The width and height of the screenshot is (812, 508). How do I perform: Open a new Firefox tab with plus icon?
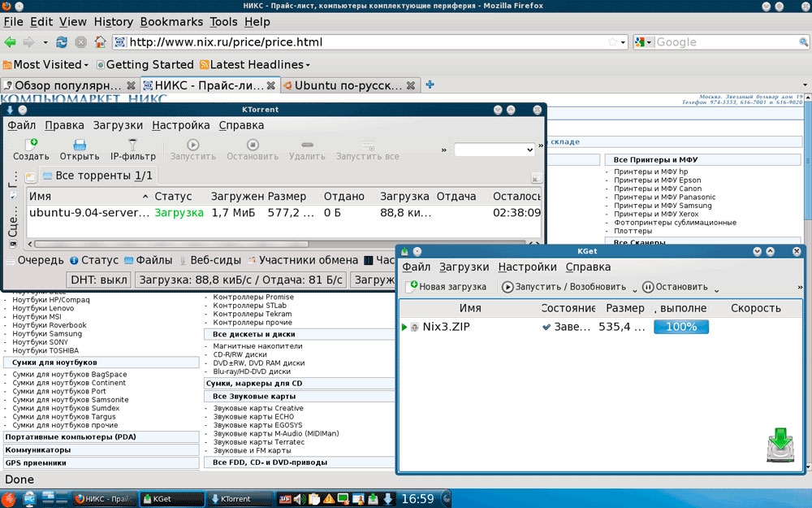430,85
